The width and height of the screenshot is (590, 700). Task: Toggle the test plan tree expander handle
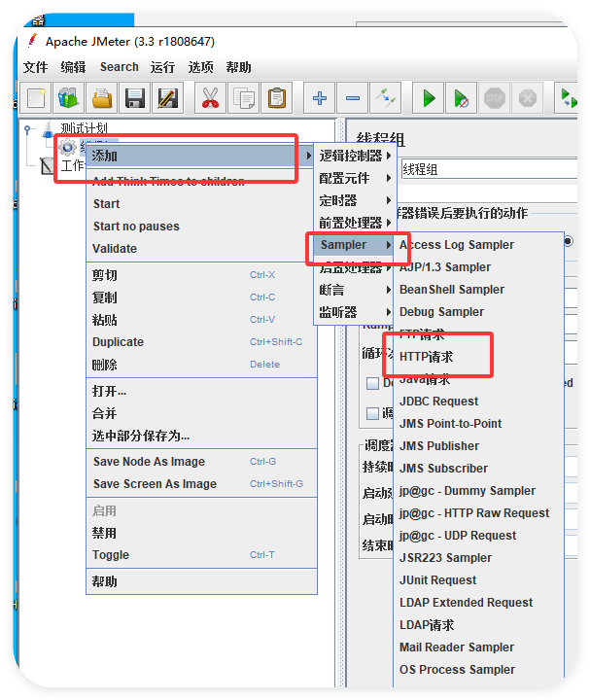(x=27, y=129)
